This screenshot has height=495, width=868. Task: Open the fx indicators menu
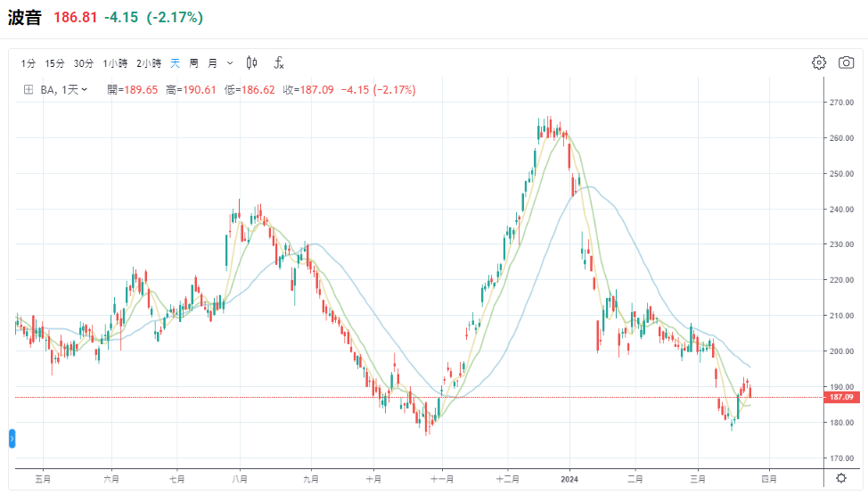pos(279,62)
